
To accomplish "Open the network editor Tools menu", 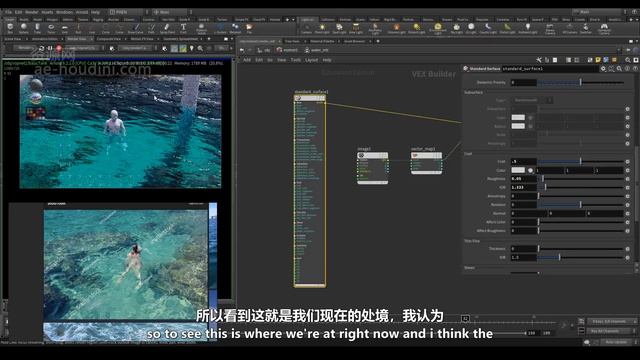I will 296,60.
